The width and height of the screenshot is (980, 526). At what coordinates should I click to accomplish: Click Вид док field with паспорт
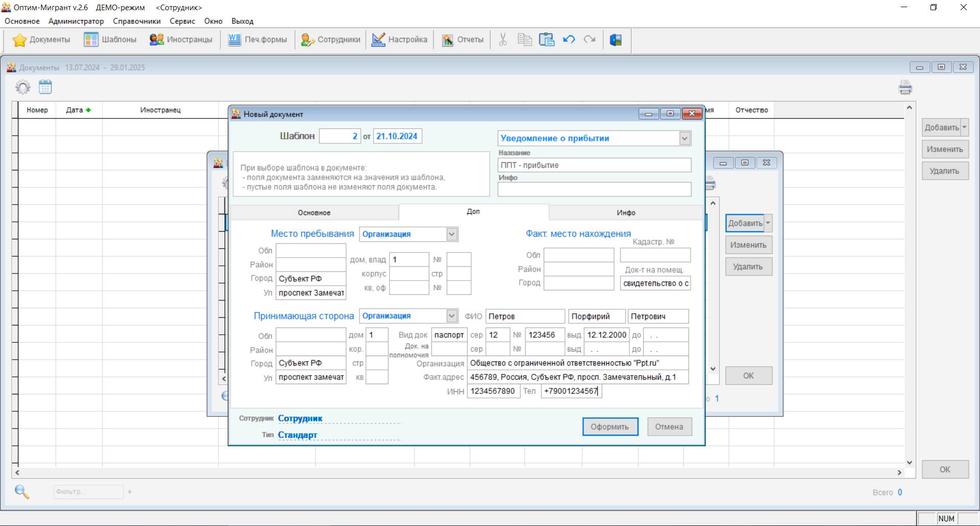(449, 335)
